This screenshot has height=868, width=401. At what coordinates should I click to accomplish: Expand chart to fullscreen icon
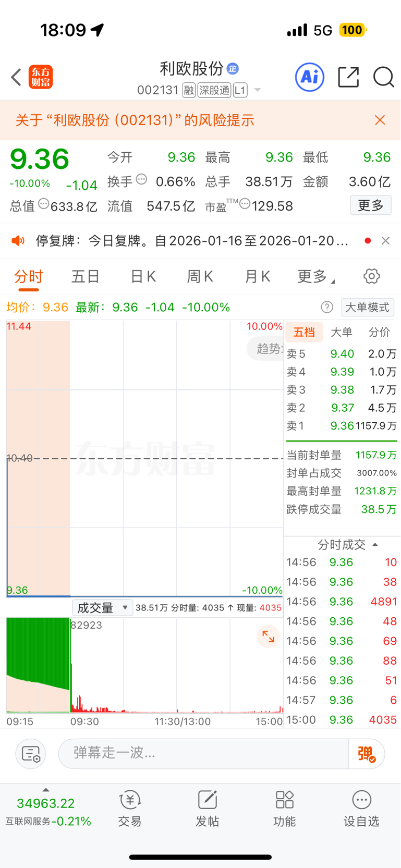click(269, 637)
